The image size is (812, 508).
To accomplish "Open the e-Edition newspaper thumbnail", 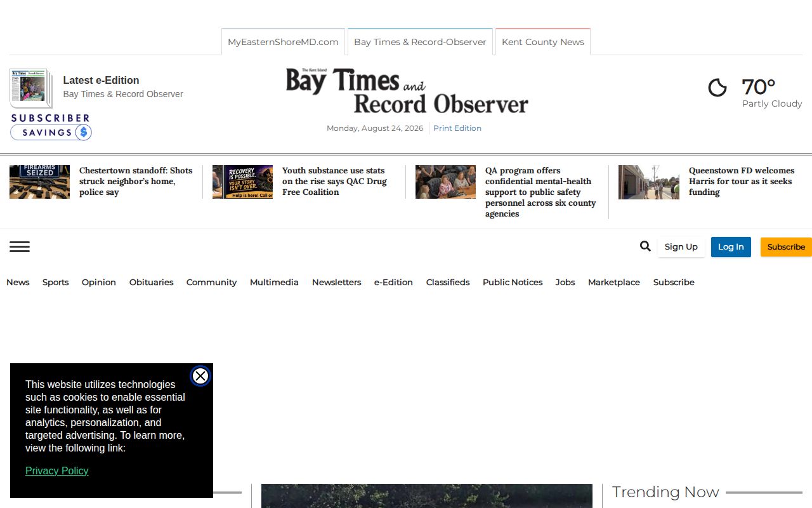I will point(30,88).
